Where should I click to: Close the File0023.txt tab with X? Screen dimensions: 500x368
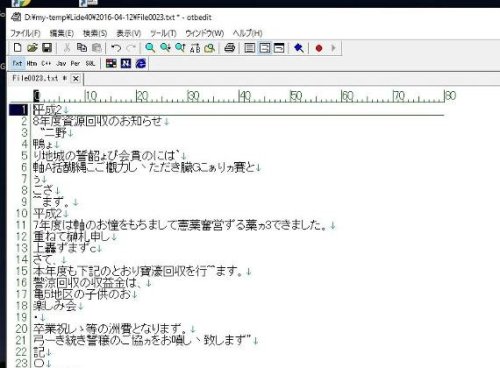point(76,79)
